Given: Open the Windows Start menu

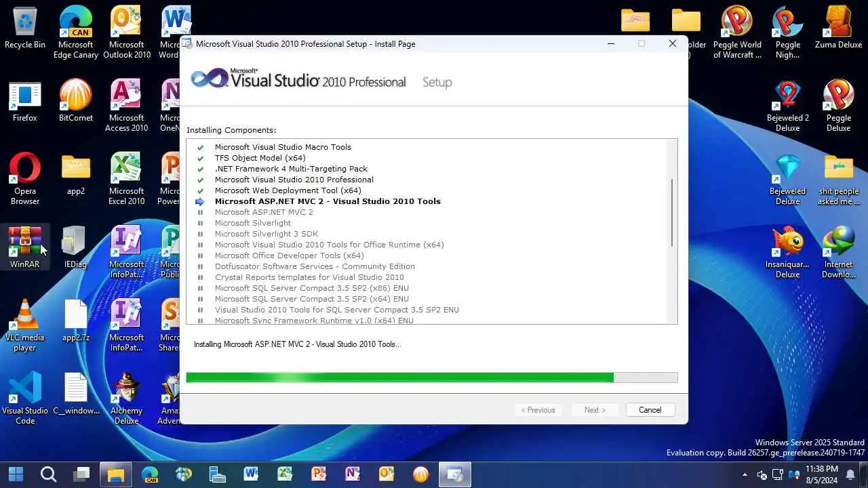Looking at the screenshot, I should tap(16, 474).
